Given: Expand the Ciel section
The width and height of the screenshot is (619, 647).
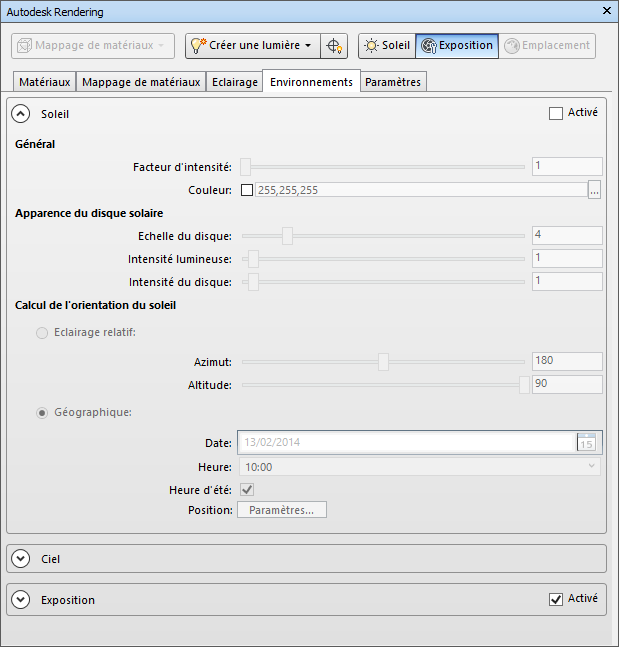Looking at the screenshot, I should [x=21, y=559].
